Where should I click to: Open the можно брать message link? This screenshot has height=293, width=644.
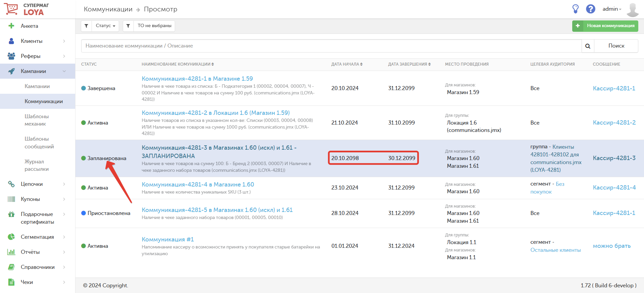click(x=611, y=246)
